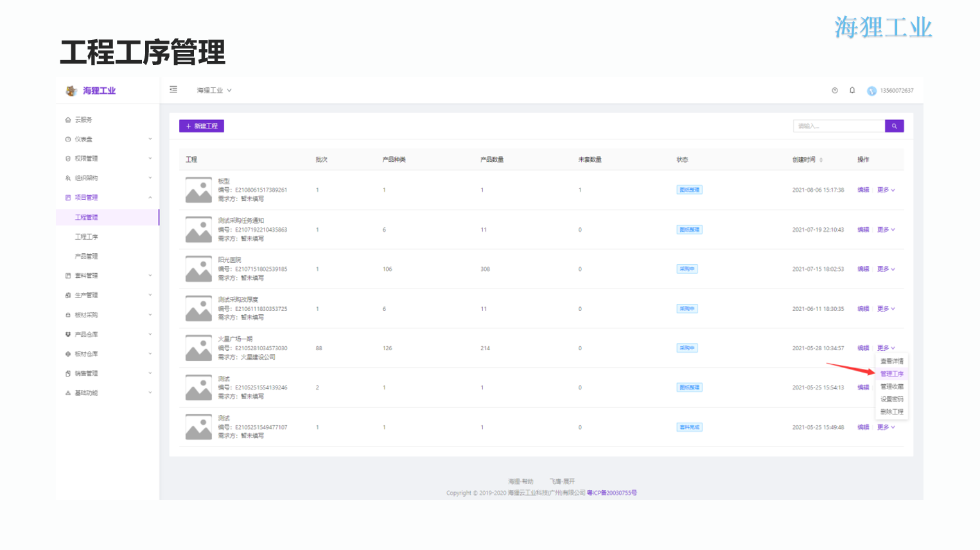Click placeholder image of 测试采购改厚度
980x550 pixels.
[198, 308]
